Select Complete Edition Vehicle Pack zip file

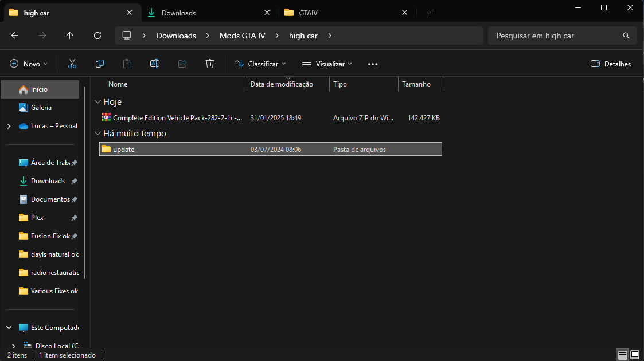[x=271, y=117]
